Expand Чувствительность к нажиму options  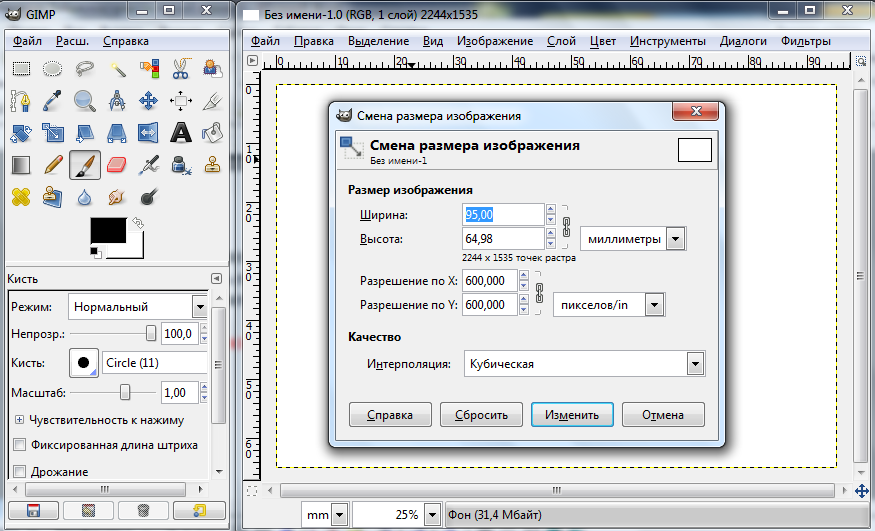coord(20,419)
